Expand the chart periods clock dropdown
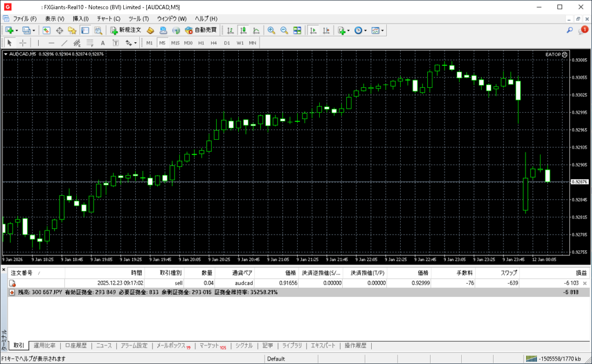Screen dimensions: 592x364 (x=360, y=30)
